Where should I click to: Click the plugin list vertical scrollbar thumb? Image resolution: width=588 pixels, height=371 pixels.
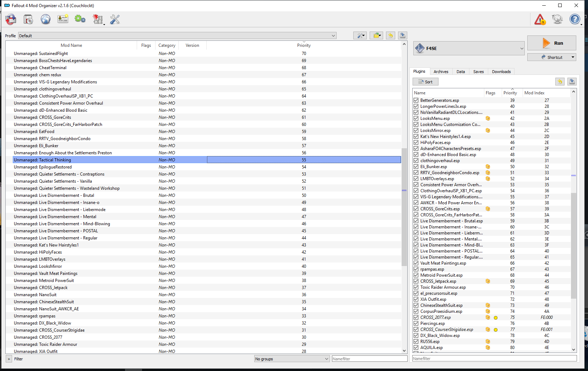(x=573, y=245)
